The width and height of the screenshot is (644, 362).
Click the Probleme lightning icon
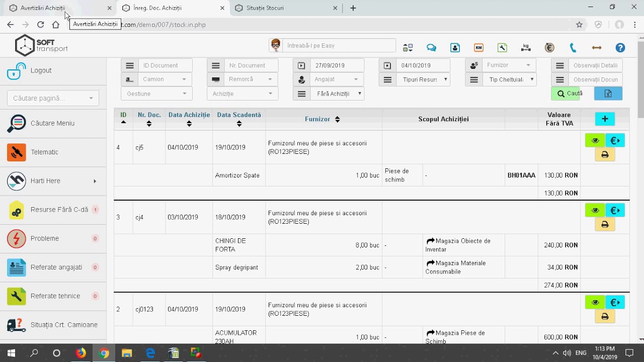[x=17, y=238]
